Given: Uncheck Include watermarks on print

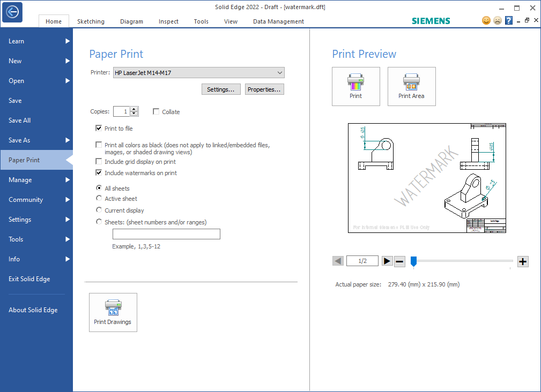Looking at the screenshot, I should point(99,172).
